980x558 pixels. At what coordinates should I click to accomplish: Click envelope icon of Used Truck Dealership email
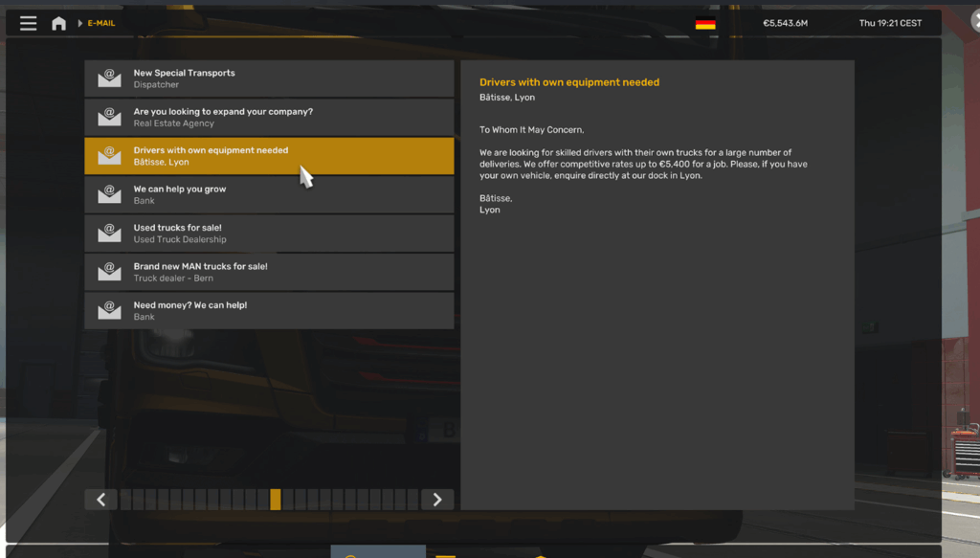[109, 234]
